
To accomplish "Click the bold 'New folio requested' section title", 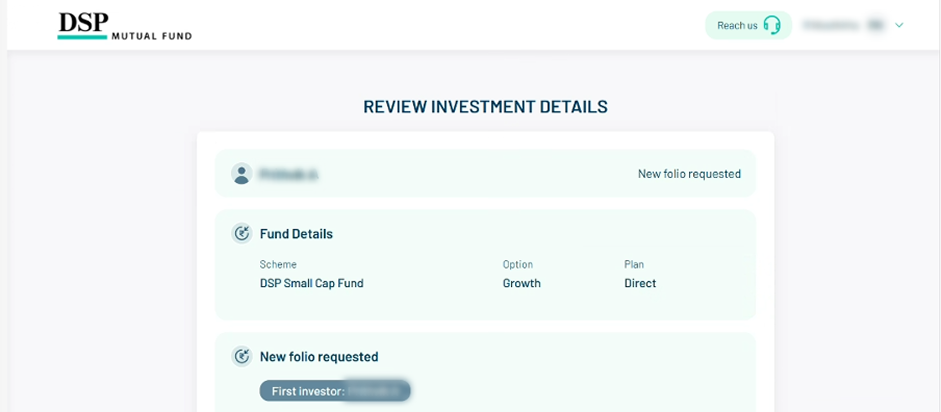I will [319, 357].
